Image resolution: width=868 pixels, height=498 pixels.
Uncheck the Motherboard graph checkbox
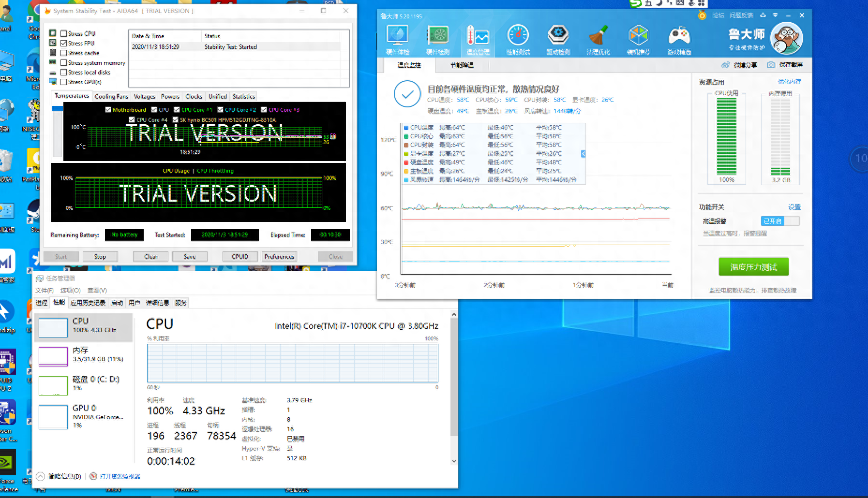[108, 110]
